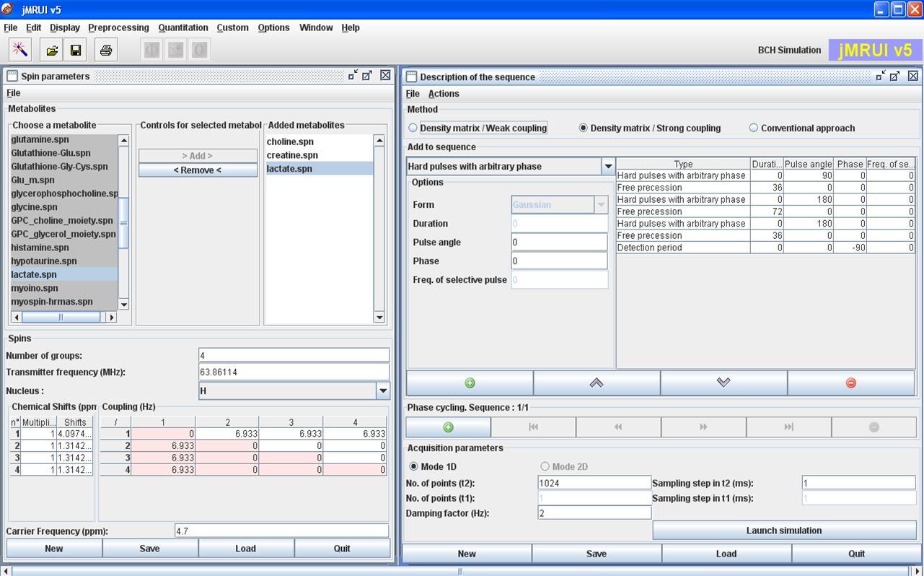Click Load in Description of the sequence panel
Image resolution: width=924 pixels, height=576 pixels.
(726, 554)
